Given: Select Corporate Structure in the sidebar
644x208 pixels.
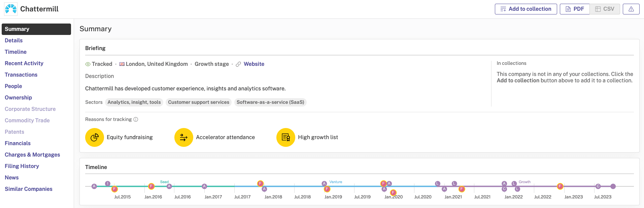Looking at the screenshot, I should 30,109.
